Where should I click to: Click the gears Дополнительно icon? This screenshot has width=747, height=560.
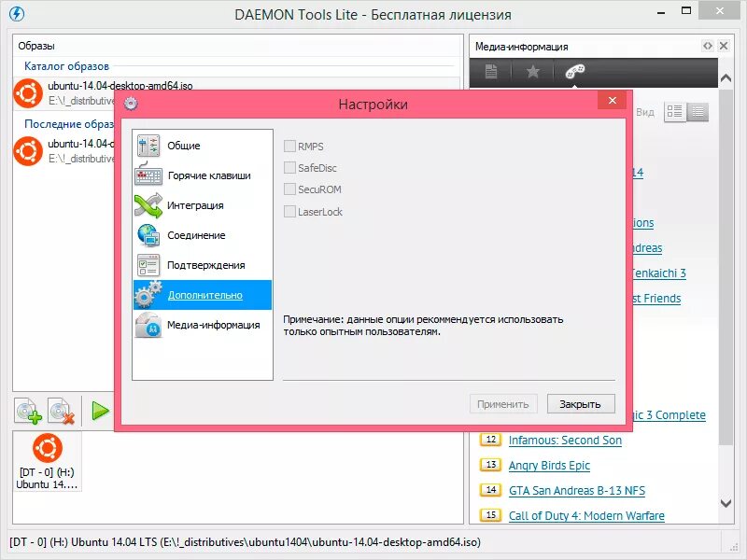click(148, 295)
